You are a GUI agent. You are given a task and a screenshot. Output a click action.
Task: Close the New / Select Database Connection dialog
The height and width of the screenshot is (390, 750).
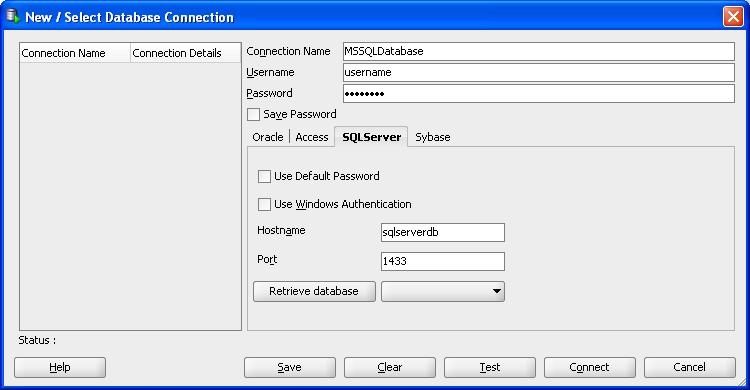[733, 17]
